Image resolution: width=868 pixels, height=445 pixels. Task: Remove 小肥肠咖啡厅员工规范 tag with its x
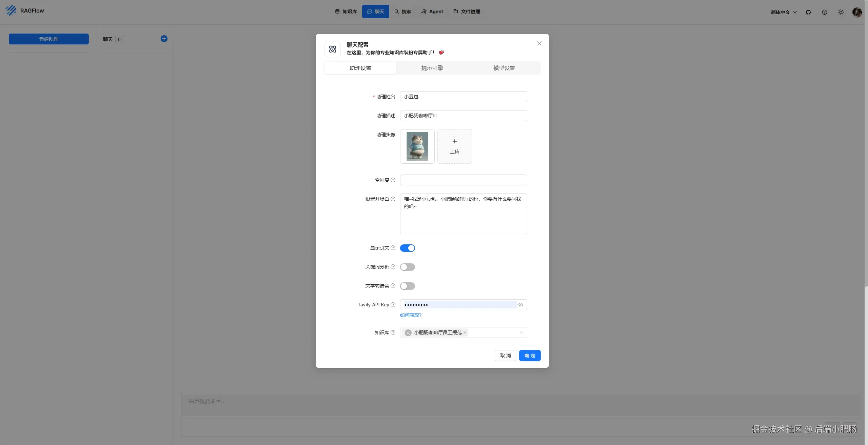465,332
